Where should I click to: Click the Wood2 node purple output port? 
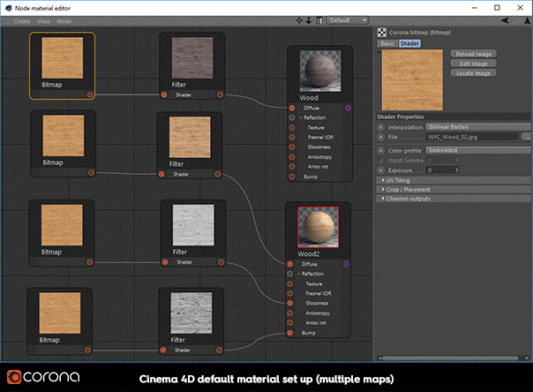(346, 264)
